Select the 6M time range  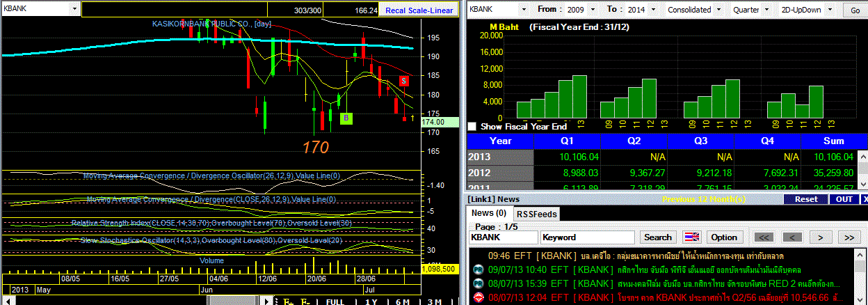(402, 302)
